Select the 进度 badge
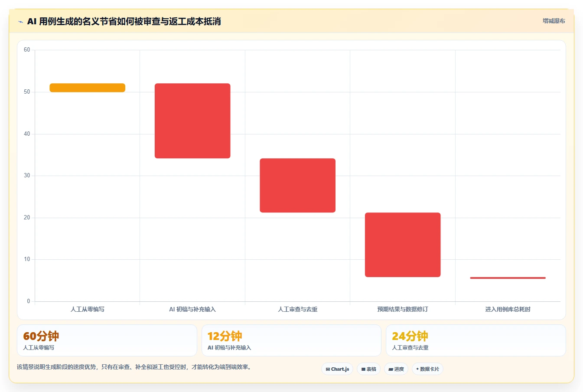The height and width of the screenshot is (392, 583). (x=396, y=369)
